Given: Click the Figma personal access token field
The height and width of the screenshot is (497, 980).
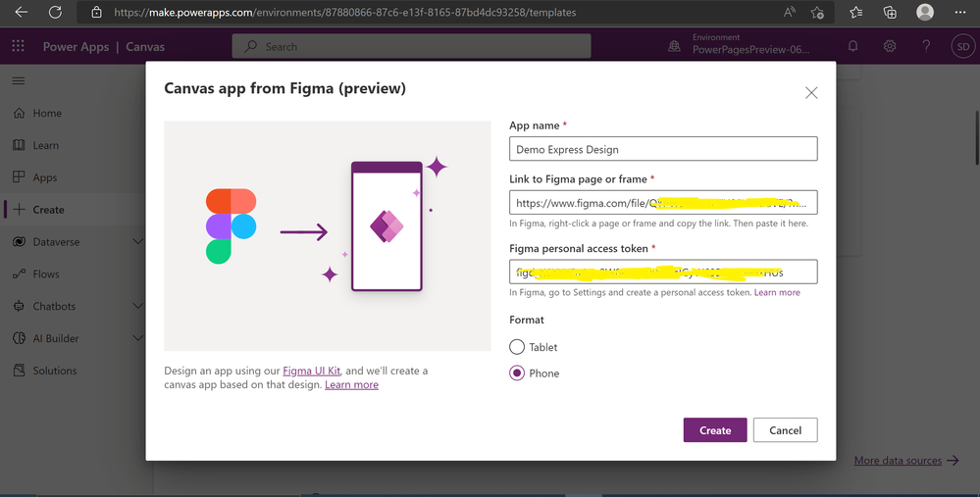Looking at the screenshot, I should coord(663,272).
